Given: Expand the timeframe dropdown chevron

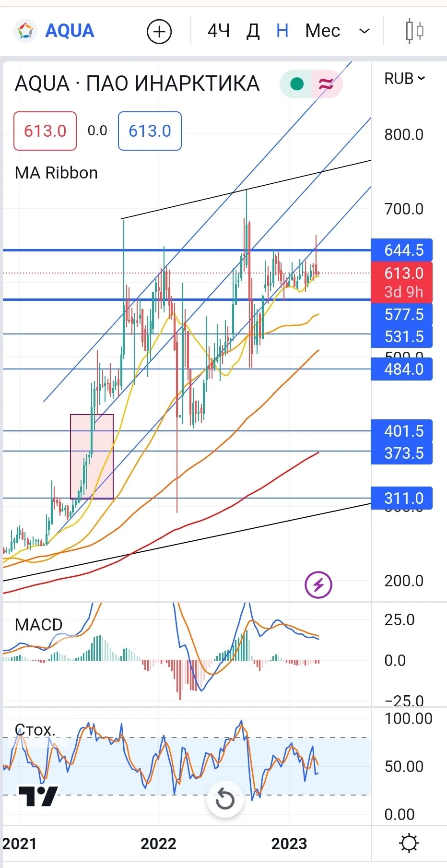Looking at the screenshot, I should (365, 31).
